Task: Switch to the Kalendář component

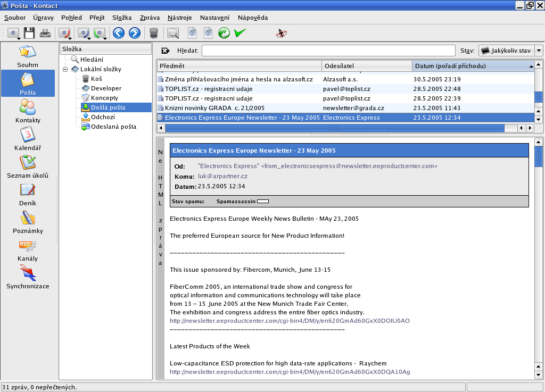Action: [28, 139]
